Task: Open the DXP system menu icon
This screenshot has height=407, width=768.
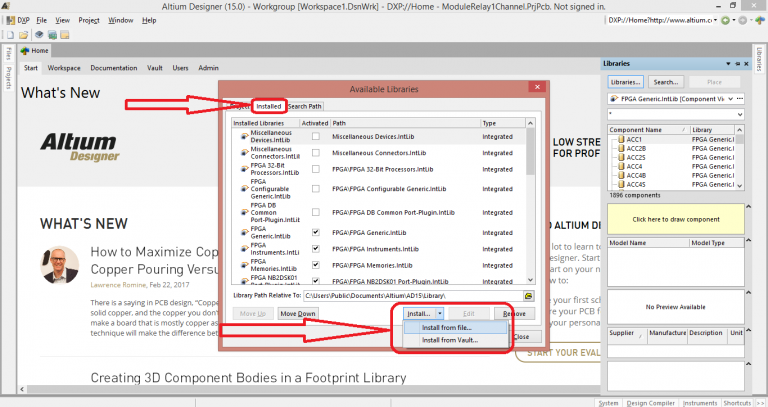Action: click(x=10, y=21)
